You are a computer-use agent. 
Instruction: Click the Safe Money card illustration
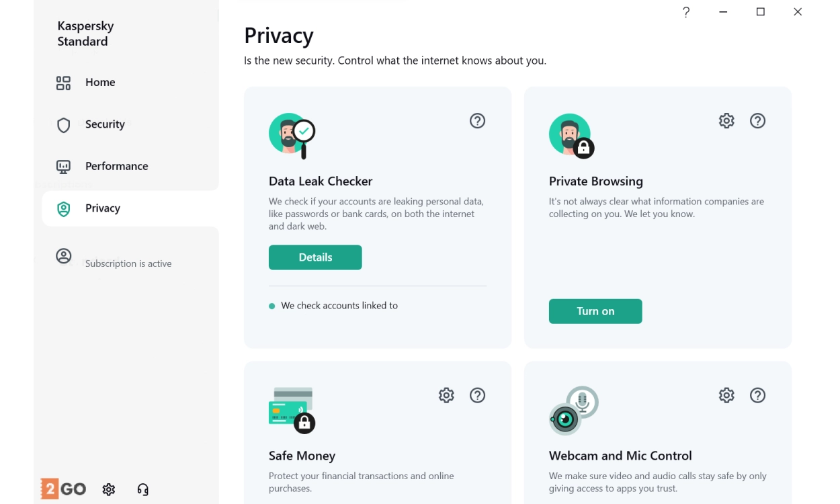tap(292, 409)
